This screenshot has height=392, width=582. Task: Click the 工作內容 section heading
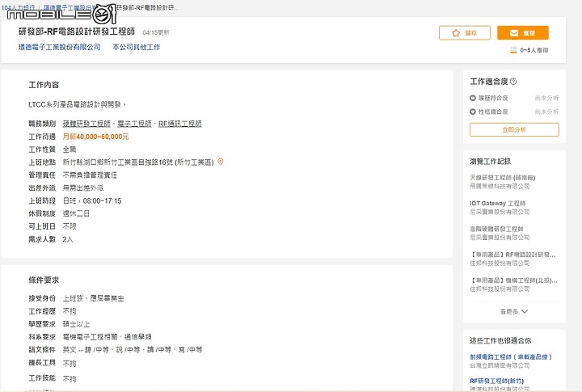click(44, 85)
